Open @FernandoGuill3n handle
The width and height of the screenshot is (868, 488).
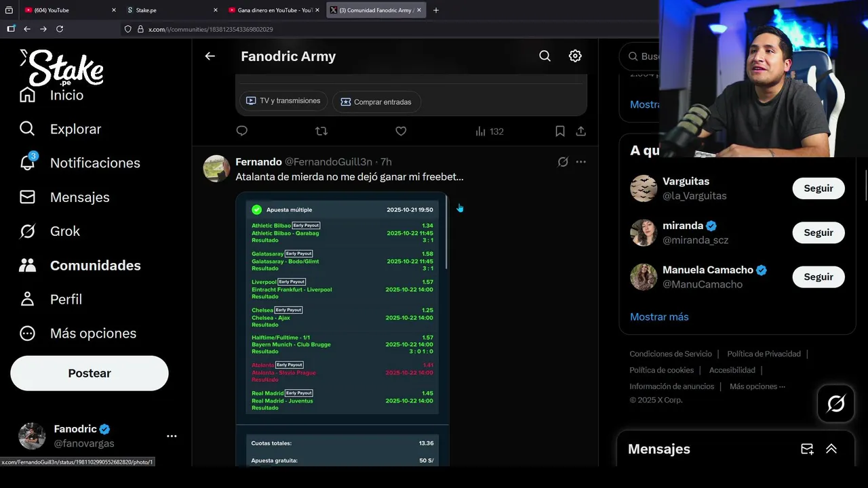[x=328, y=162]
